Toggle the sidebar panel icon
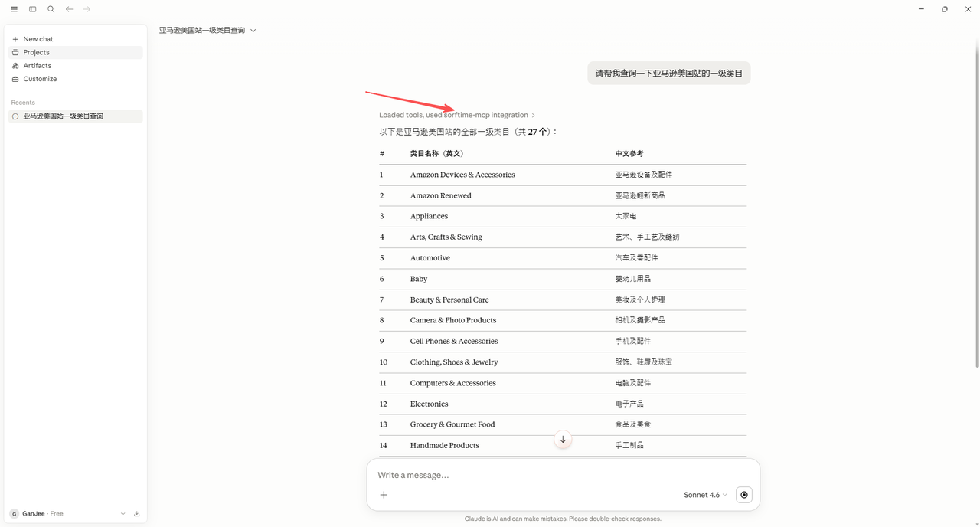 (32, 9)
